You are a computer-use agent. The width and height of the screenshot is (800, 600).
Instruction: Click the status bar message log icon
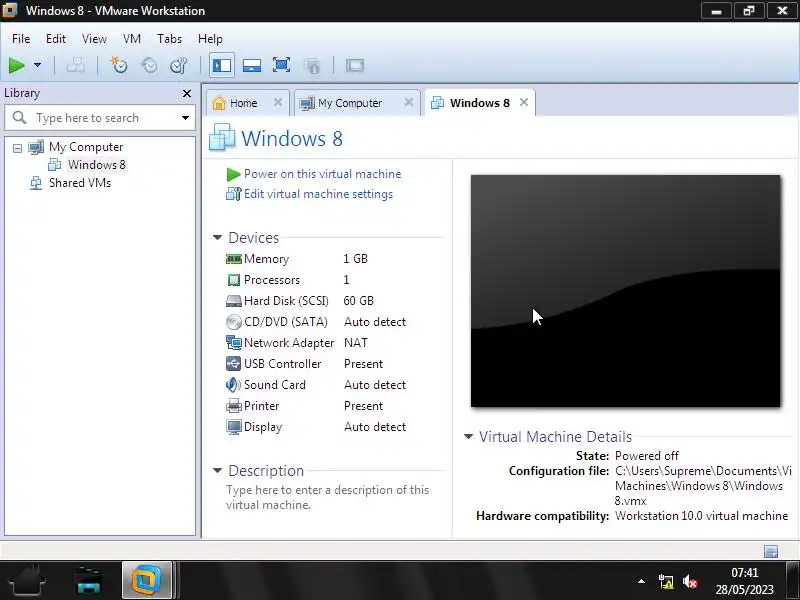[771, 551]
